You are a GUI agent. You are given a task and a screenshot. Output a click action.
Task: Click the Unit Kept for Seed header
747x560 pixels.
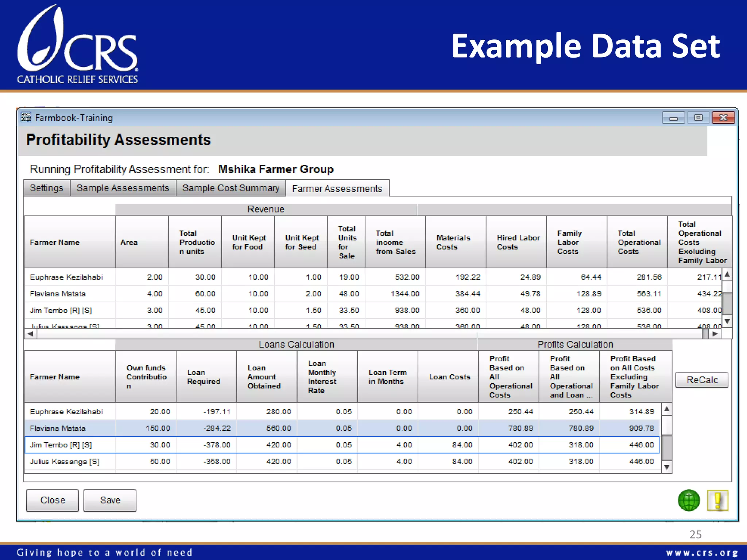301,242
